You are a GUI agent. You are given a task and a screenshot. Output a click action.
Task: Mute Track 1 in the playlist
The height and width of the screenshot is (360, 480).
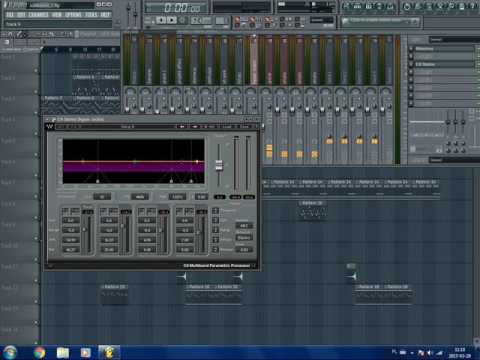point(36,70)
